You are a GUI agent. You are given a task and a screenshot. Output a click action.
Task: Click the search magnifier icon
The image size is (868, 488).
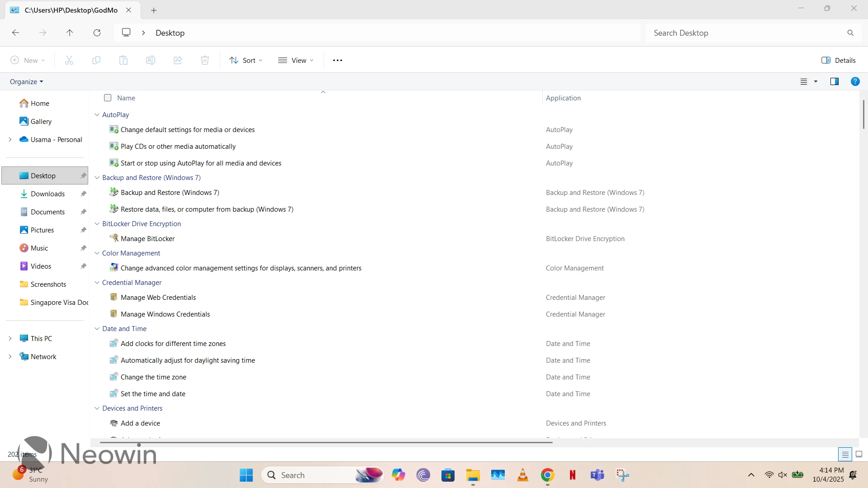[x=850, y=33]
